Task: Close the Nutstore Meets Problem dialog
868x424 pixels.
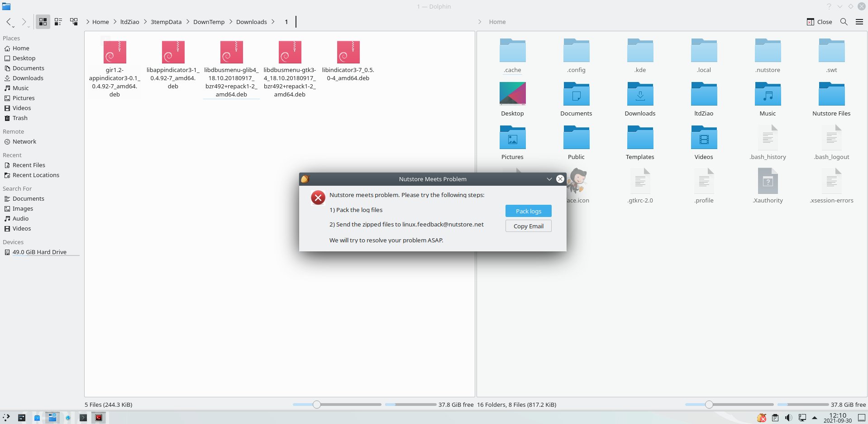Action: (x=560, y=179)
